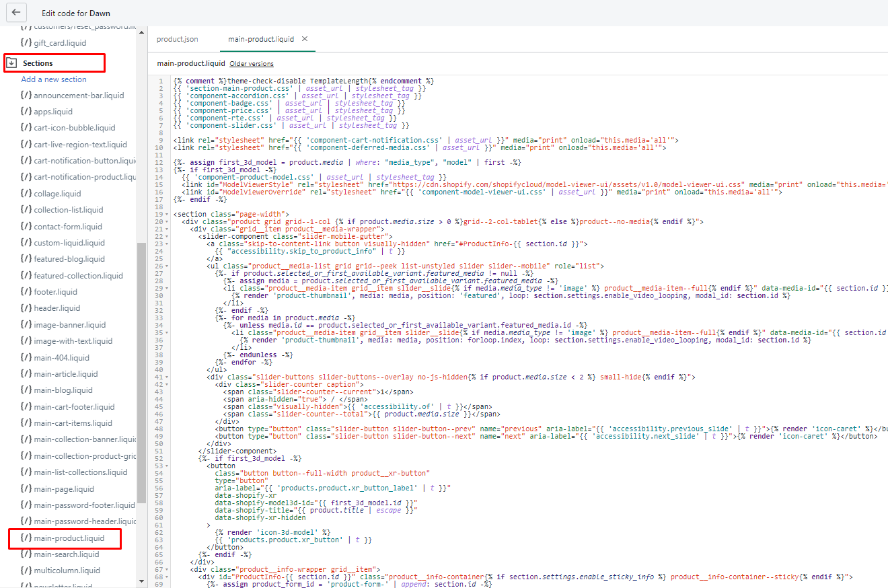
Task: Click the back arrow button
Action: [16, 13]
